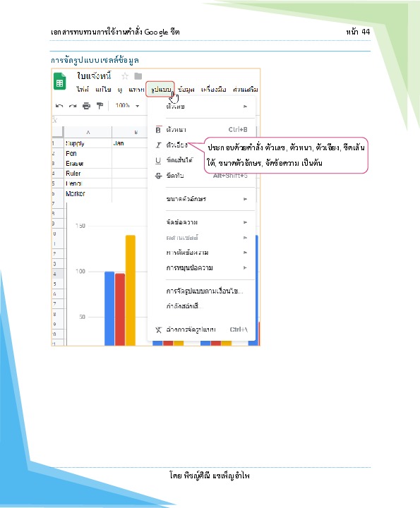
Task: Select the paint format roller icon
Action: point(100,106)
